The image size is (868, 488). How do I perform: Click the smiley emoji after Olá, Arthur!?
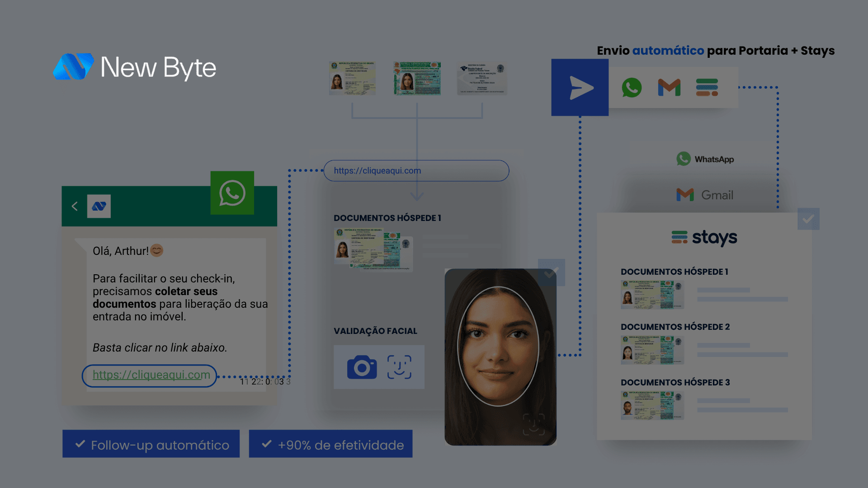157,250
